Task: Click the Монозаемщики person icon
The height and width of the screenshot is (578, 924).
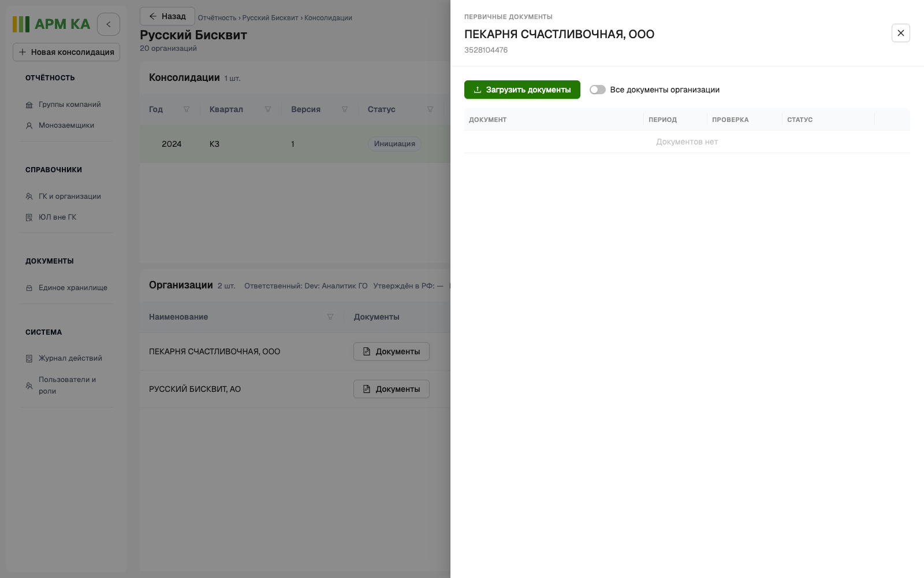Action: pos(29,125)
